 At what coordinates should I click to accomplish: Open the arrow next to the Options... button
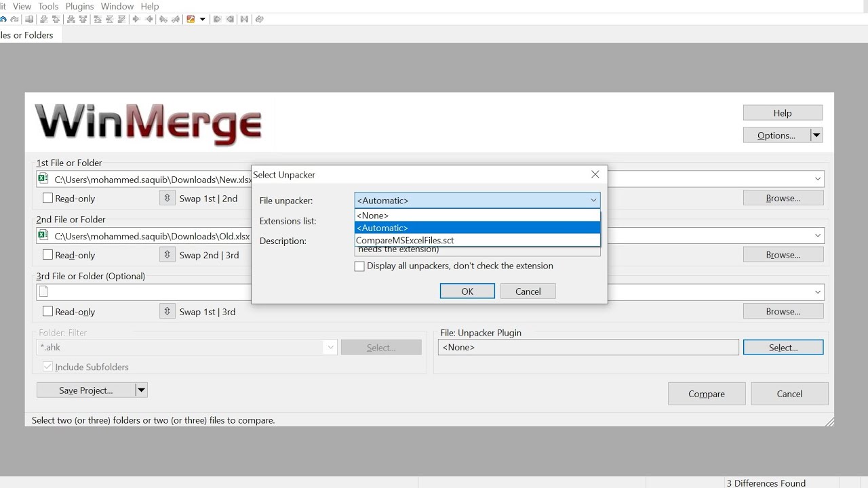tap(816, 135)
